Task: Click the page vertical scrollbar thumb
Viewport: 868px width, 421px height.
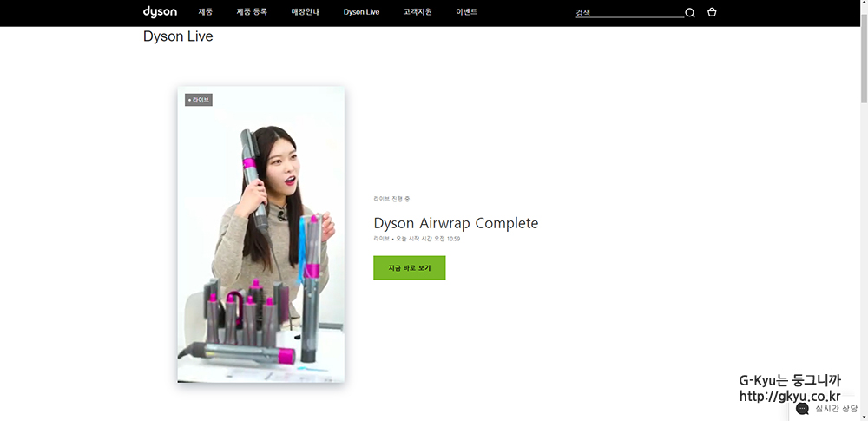Action: click(864, 58)
